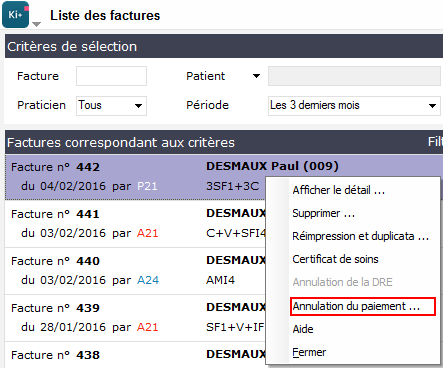
Task: Choose Supprimer from the context menu
Action: click(x=323, y=213)
